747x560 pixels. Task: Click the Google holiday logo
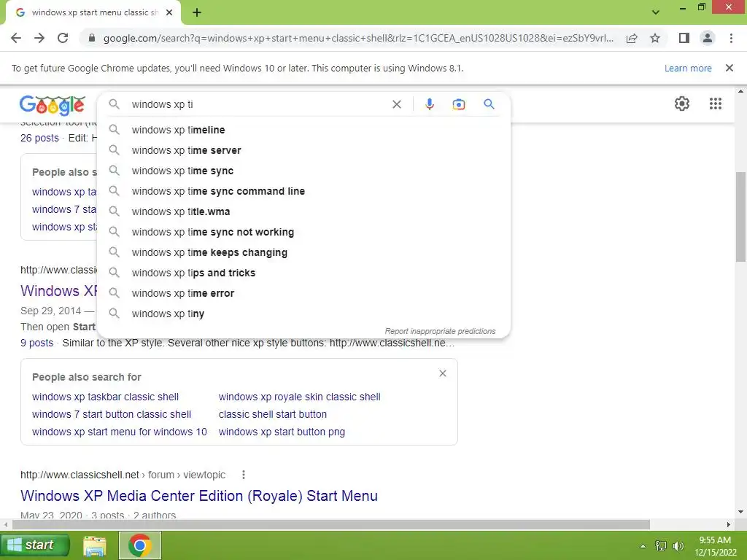coord(53,105)
